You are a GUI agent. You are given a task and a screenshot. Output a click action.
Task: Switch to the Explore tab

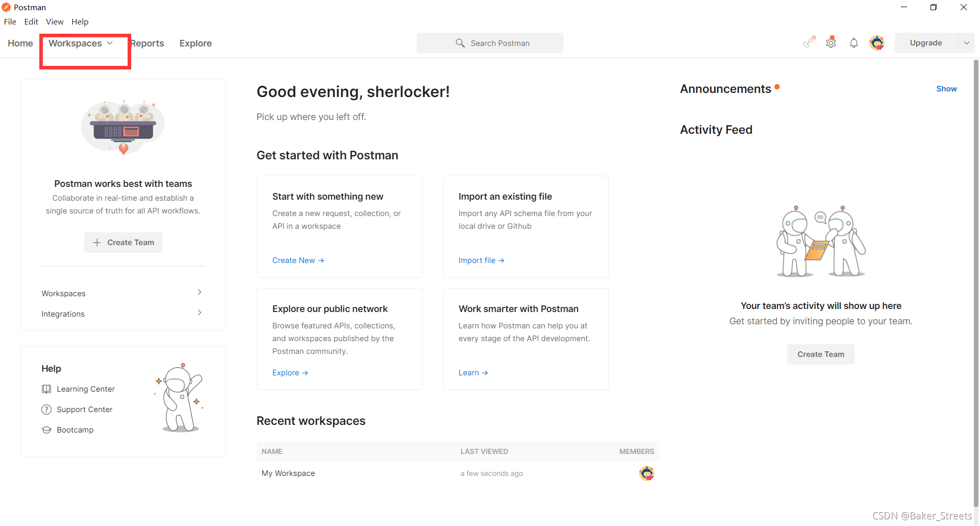coord(195,43)
